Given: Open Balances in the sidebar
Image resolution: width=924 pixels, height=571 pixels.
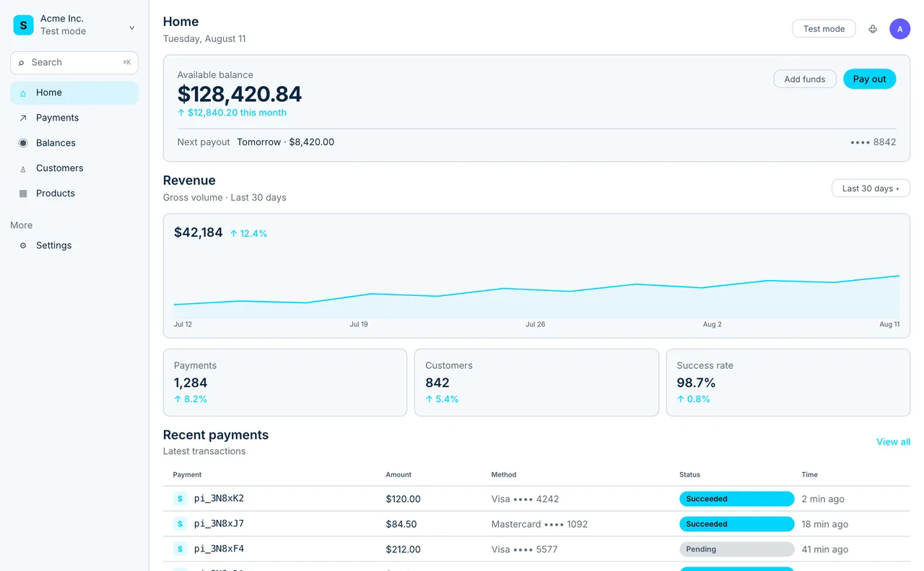Looking at the screenshot, I should click(x=74, y=143).
